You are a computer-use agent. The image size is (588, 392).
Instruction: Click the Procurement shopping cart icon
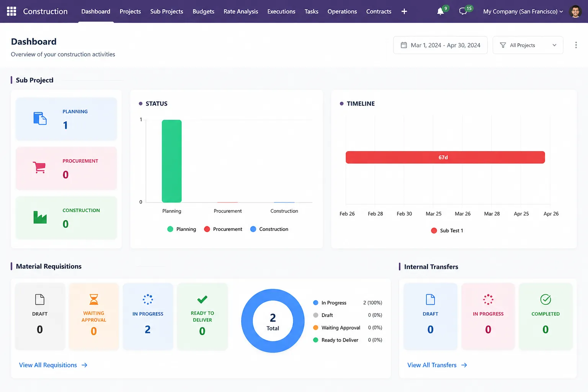pyautogui.click(x=39, y=167)
